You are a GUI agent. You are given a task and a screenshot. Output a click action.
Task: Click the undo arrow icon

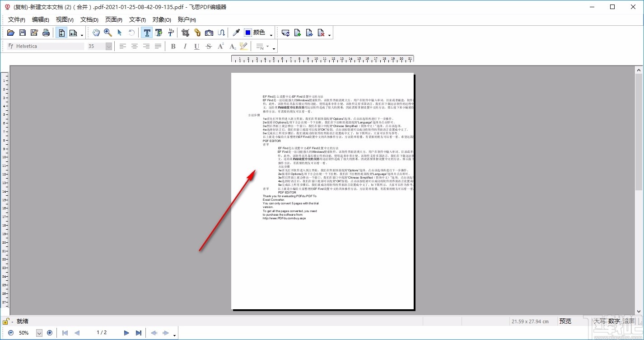coord(131,33)
